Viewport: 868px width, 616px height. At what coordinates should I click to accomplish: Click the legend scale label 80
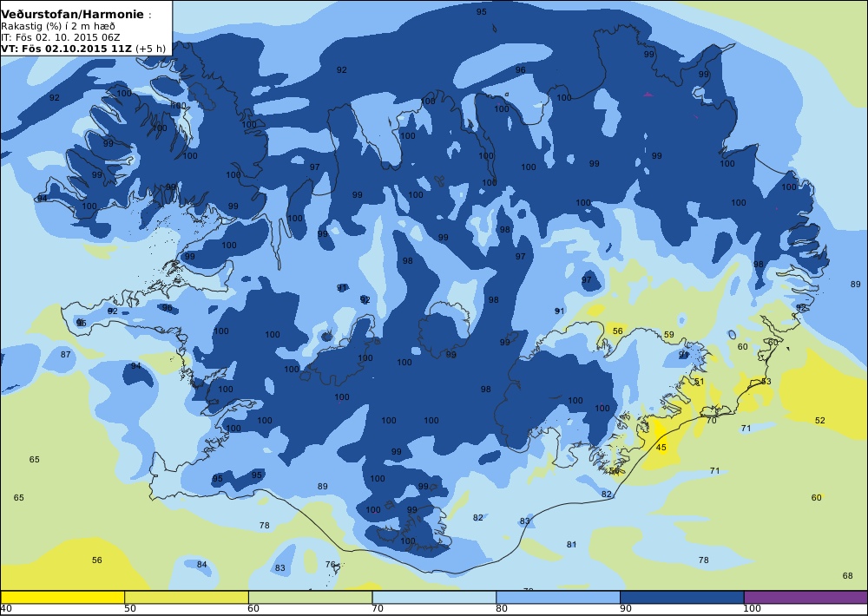502,609
